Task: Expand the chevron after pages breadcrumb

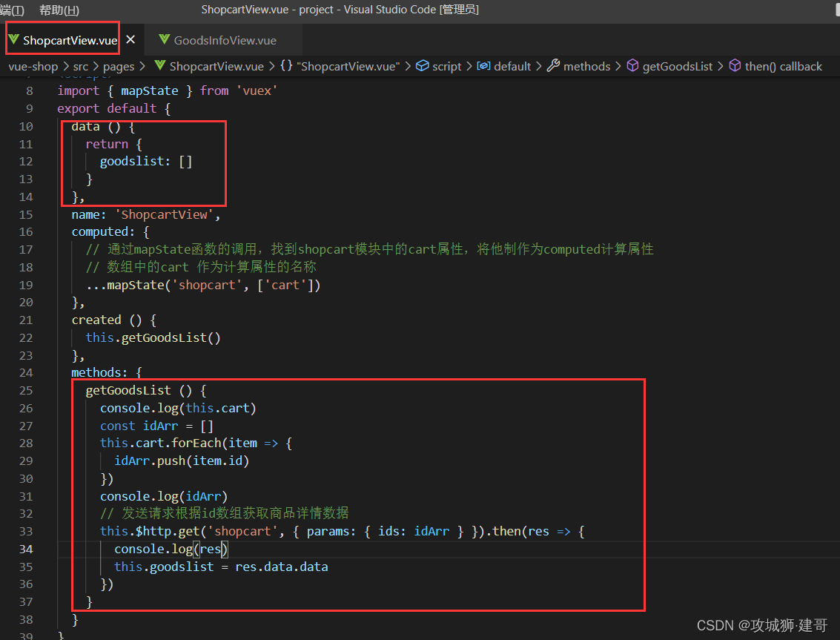Action: coord(142,67)
